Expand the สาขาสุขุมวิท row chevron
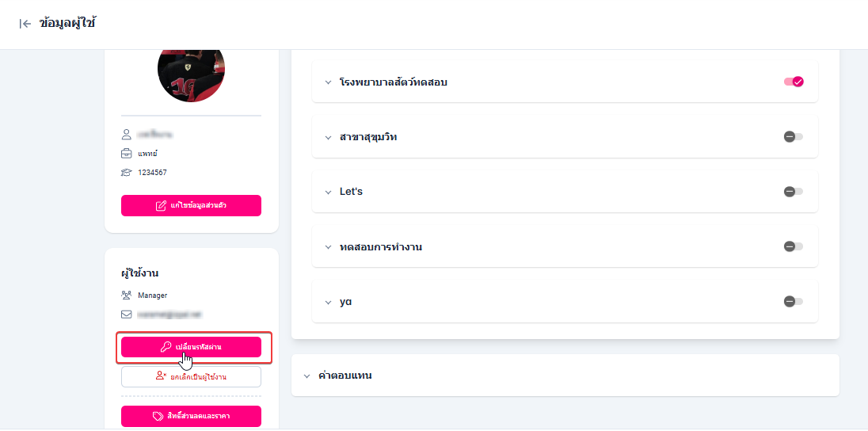 tap(328, 137)
